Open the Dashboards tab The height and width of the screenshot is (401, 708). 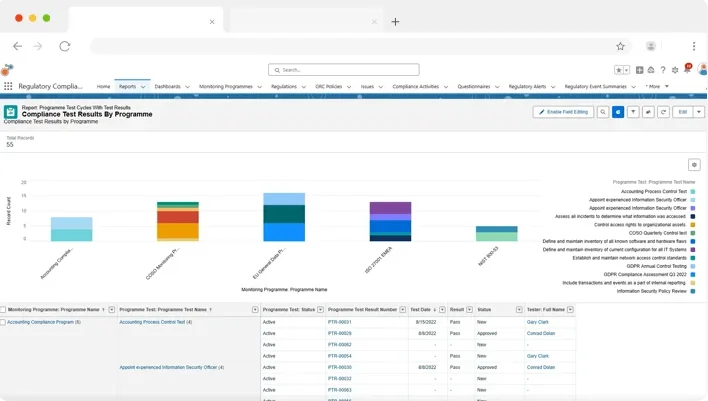(x=167, y=87)
